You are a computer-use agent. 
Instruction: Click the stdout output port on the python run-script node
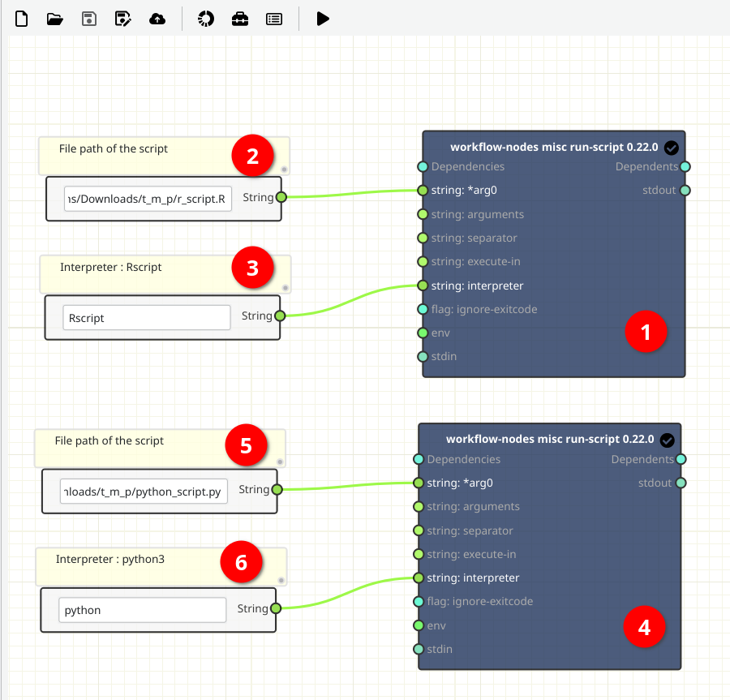[681, 483]
